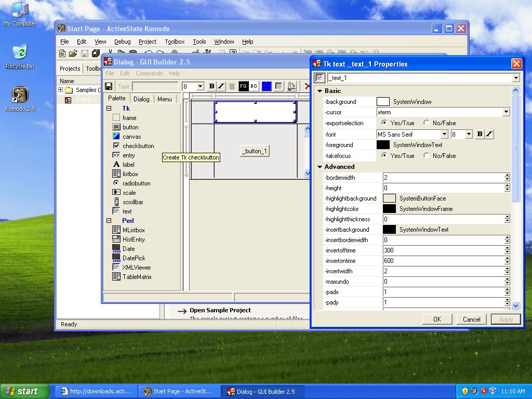
Task: Open the MS Sans Serif font family dropdown
Action: point(444,134)
